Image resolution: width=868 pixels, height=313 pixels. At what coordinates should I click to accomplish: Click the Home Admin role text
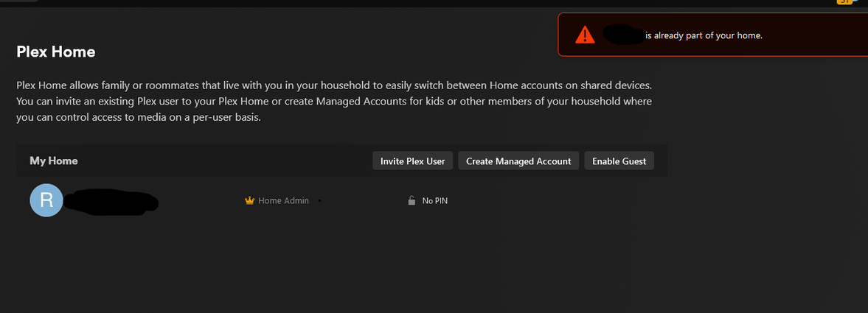pyautogui.click(x=283, y=201)
